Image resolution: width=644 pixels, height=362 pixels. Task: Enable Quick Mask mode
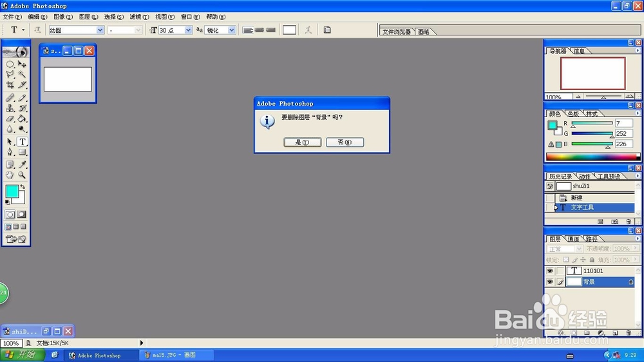pos(21,214)
